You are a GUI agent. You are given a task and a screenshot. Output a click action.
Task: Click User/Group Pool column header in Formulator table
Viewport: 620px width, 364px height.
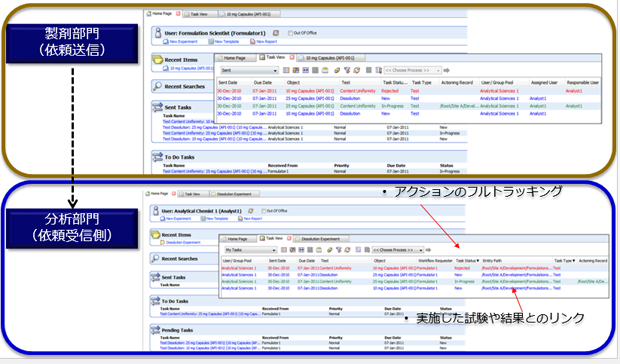pos(497,83)
